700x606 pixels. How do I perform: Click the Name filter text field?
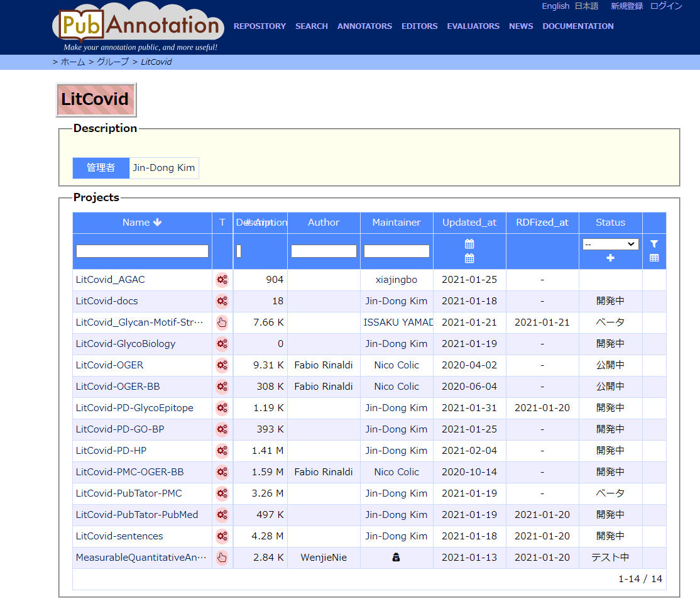coord(142,251)
